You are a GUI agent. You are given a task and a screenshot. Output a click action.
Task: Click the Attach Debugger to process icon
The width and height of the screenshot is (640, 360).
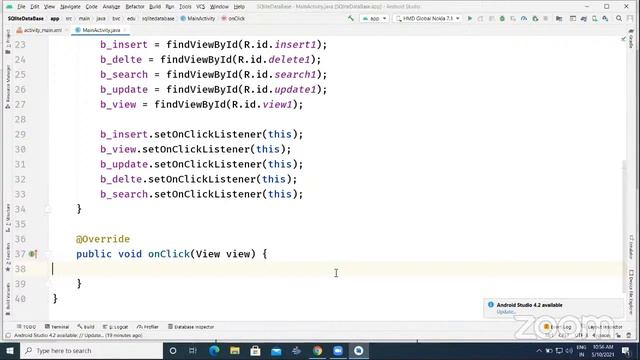[535, 18]
